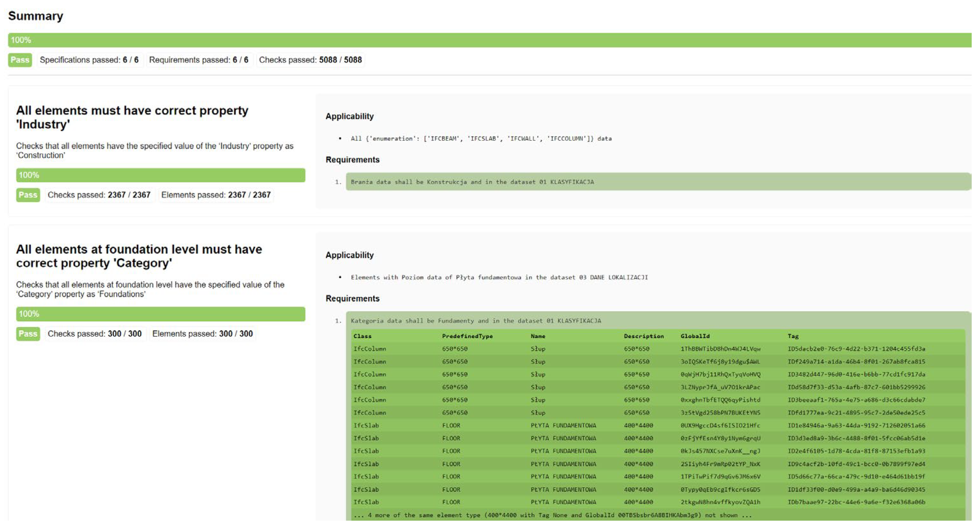Screen dimensions: 980x528
Task: Click the '4 more of the same element type' note
Action: point(552,515)
